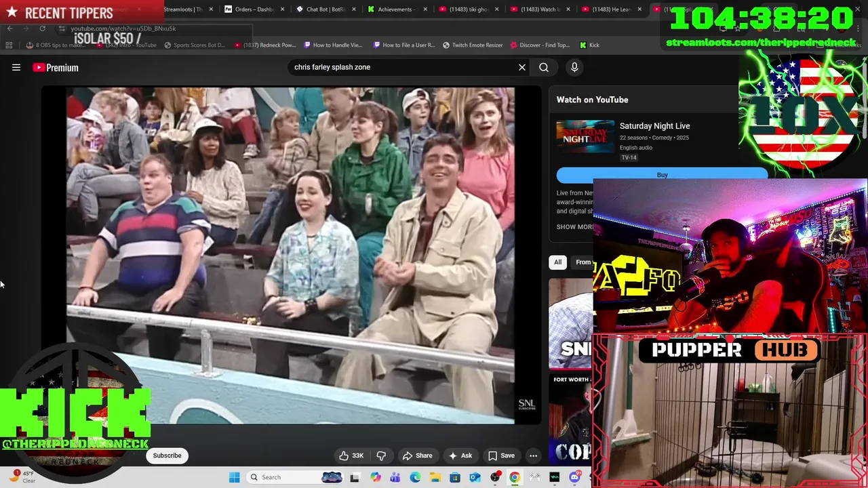Switch to Google Chrome on taskbar
Viewport: 868px width, 488px height.
(515, 477)
